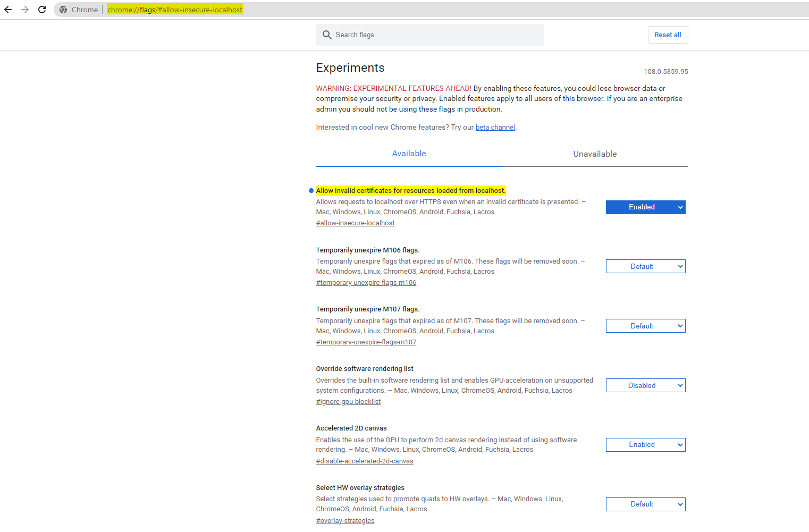Click the 'Allow invalid certificates' flag title
The height and width of the screenshot is (532, 809).
pyautogui.click(x=411, y=190)
